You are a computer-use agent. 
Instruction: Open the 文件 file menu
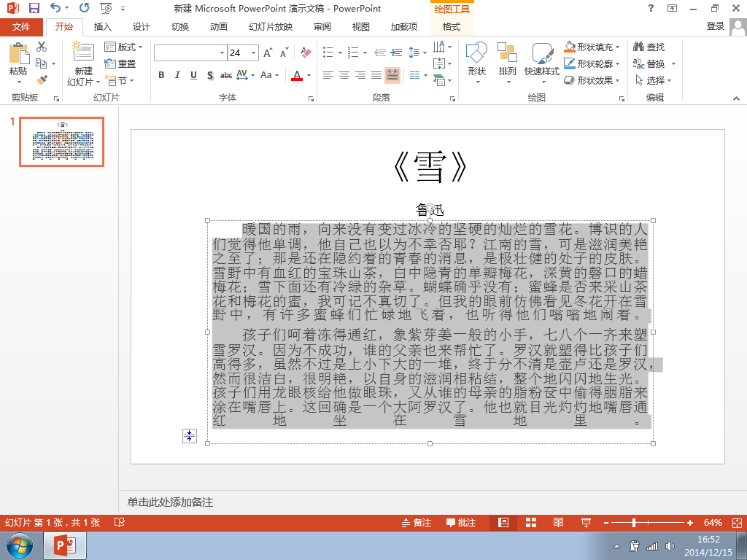coord(21,27)
